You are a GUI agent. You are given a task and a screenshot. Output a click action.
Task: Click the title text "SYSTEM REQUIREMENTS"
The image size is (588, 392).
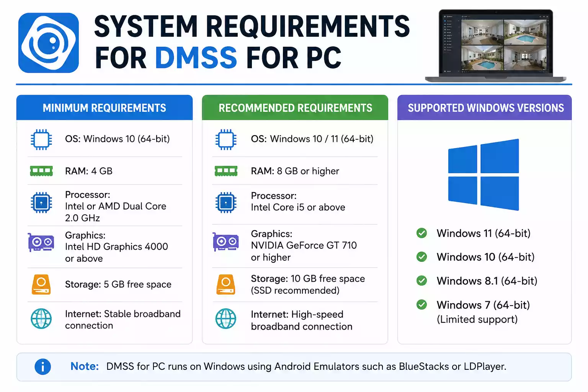tap(252, 26)
